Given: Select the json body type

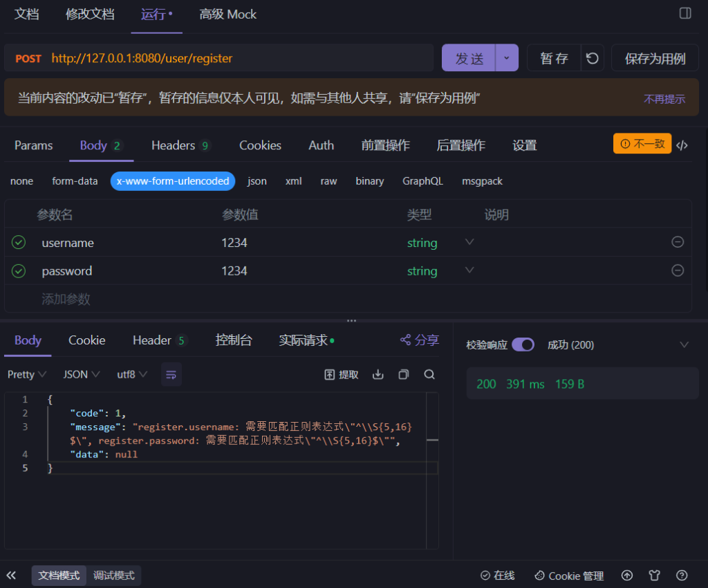Looking at the screenshot, I should [x=257, y=181].
